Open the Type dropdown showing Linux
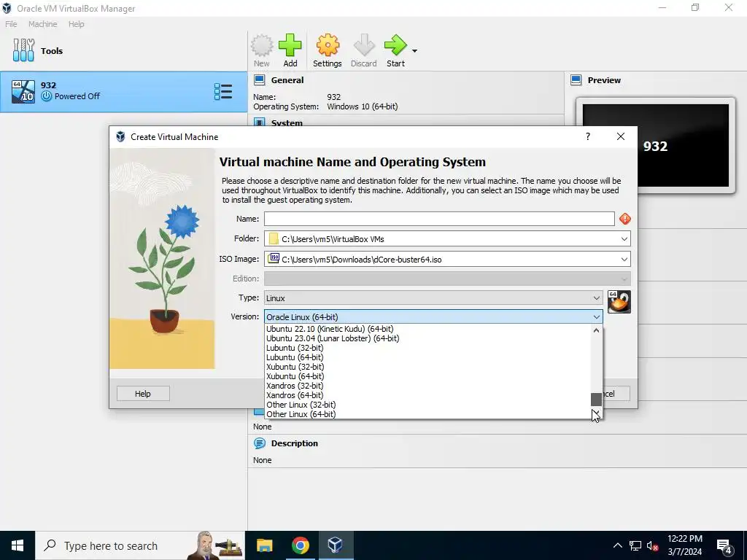The image size is (747, 560). pos(433,298)
